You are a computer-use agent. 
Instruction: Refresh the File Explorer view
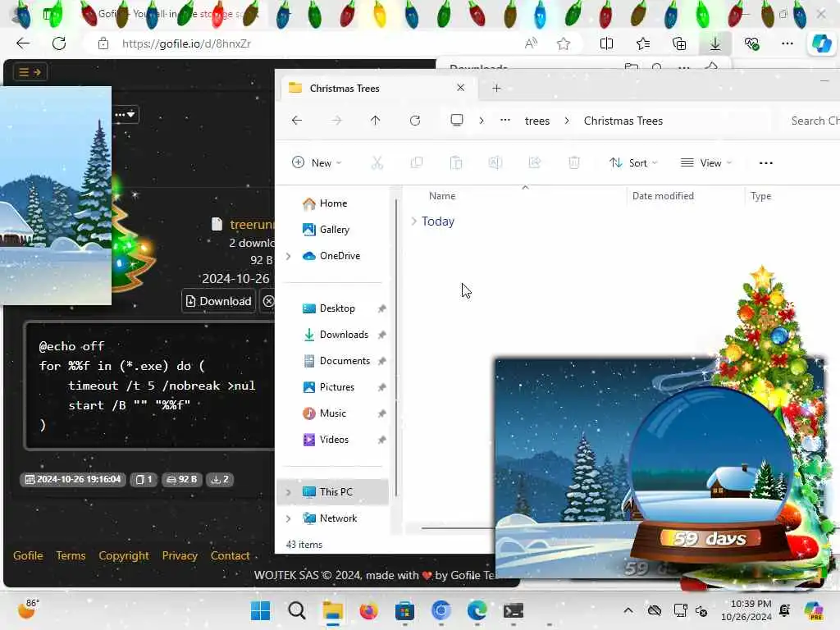click(x=414, y=121)
